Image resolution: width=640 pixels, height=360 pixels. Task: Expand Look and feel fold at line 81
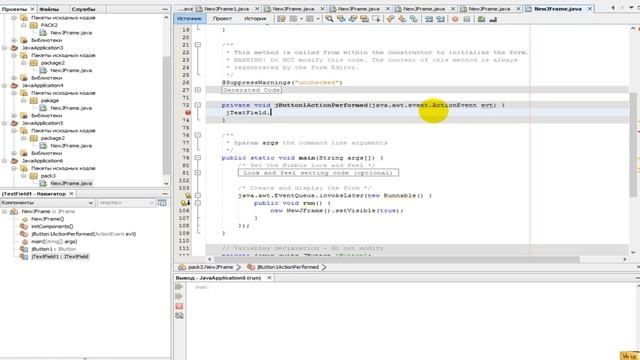point(198,173)
